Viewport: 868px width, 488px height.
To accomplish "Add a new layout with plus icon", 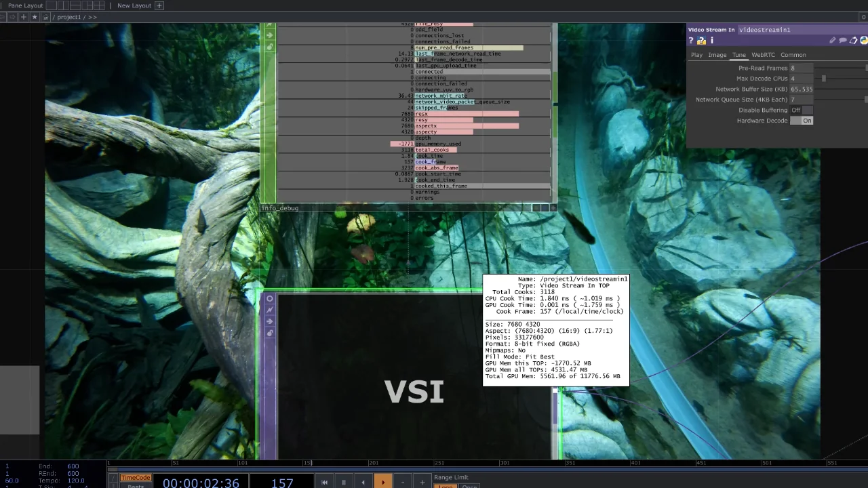I will click(x=159, y=5).
